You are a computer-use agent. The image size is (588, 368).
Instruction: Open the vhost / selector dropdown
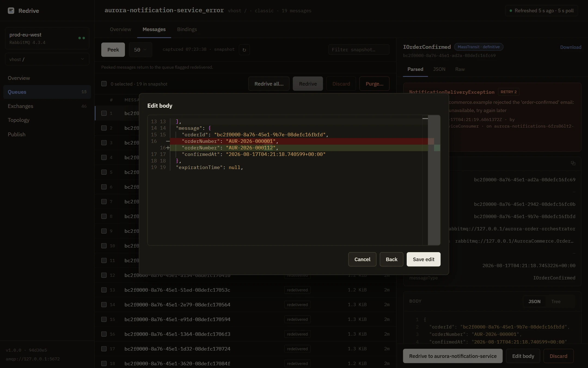point(47,59)
